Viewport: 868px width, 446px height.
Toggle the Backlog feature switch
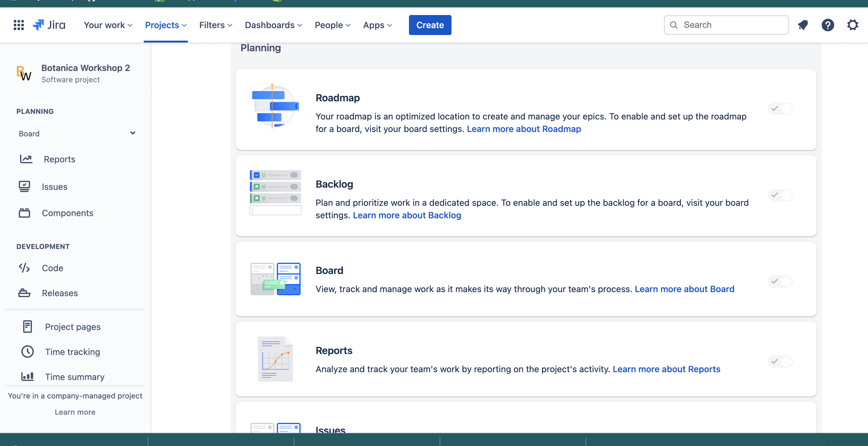pyautogui.click(x=780, y=195)
